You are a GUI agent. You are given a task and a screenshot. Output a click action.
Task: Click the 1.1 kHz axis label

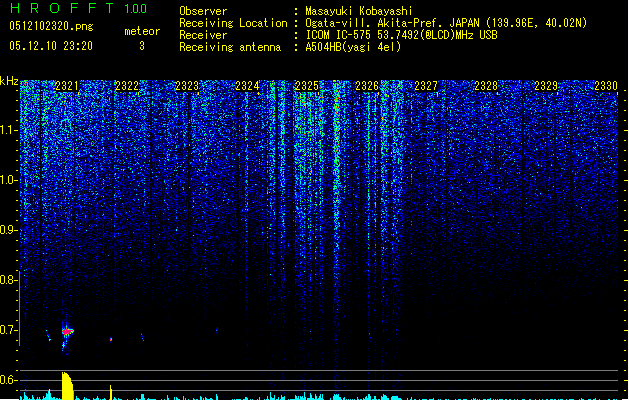coord(8,130)
